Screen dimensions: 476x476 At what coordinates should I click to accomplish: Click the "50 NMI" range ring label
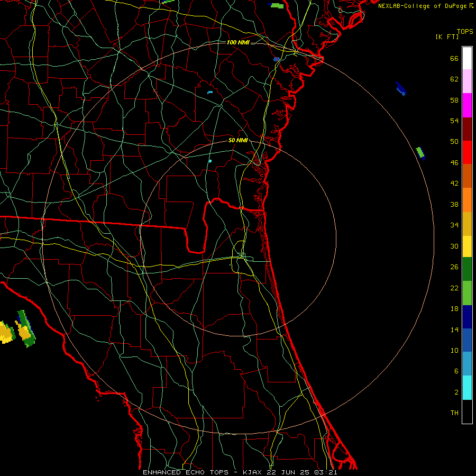point(238,140)
